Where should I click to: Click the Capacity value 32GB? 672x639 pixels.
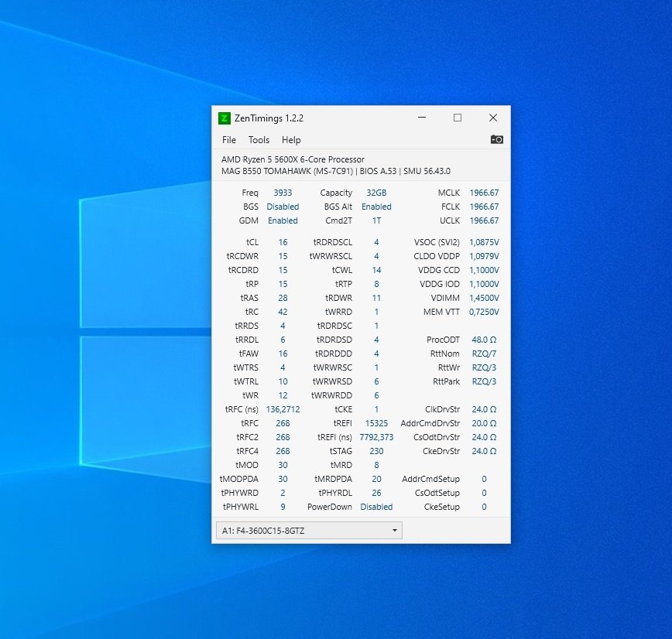(x=376, y=193)
